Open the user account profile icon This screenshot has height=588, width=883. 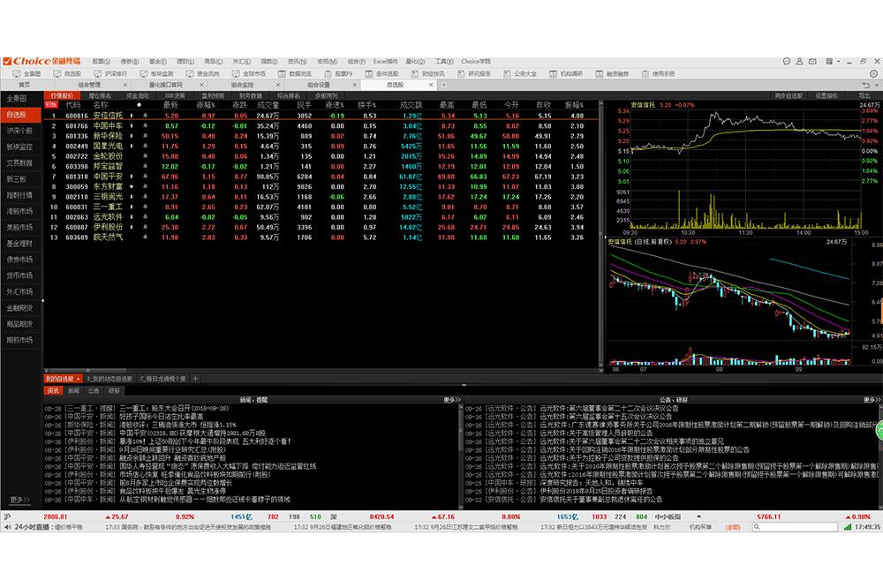799,62
